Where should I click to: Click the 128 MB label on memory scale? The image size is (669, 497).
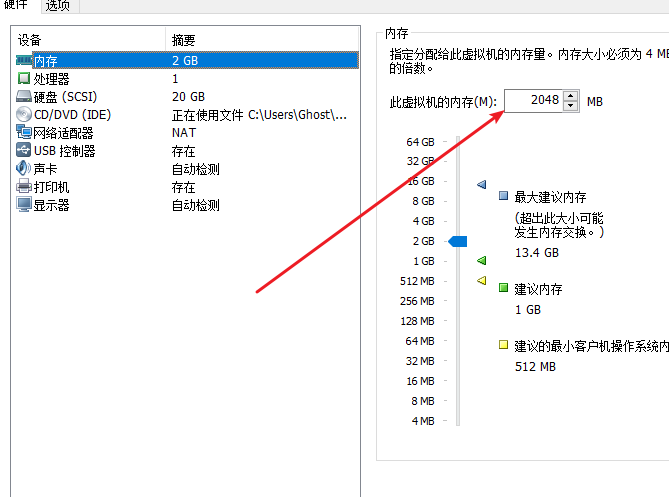click(x=417, y=321)
